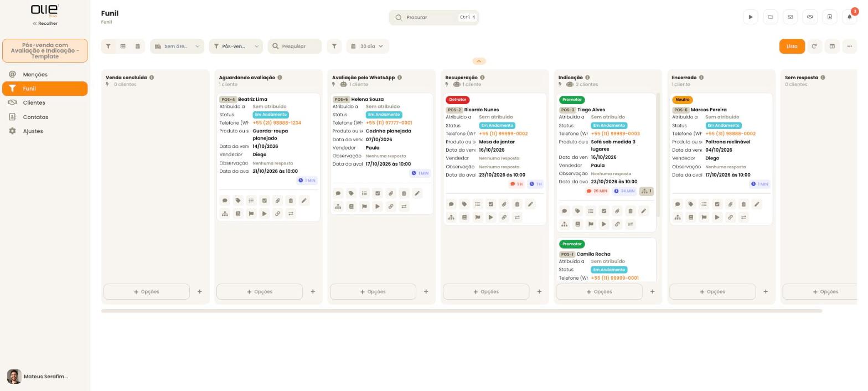This screenshot has width=868, height=391.
Task: Open the 'Sem áre...' dropdown
Action: pyautogui.click(x=177, y=47)
